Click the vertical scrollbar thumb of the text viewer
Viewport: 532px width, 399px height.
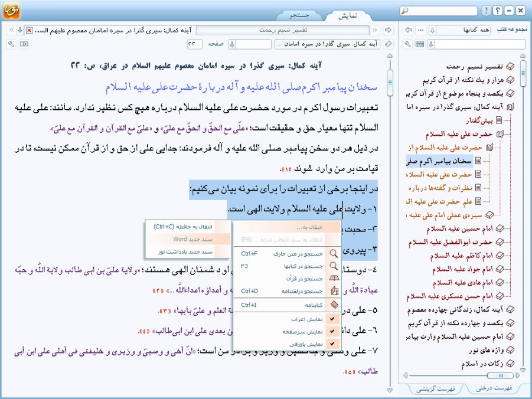(x=390, y=83)
